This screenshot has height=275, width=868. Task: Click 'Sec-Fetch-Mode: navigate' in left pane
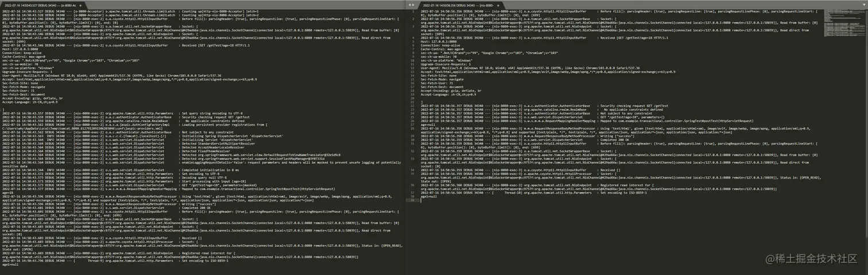pyautogui.click(x=24, y=87)
